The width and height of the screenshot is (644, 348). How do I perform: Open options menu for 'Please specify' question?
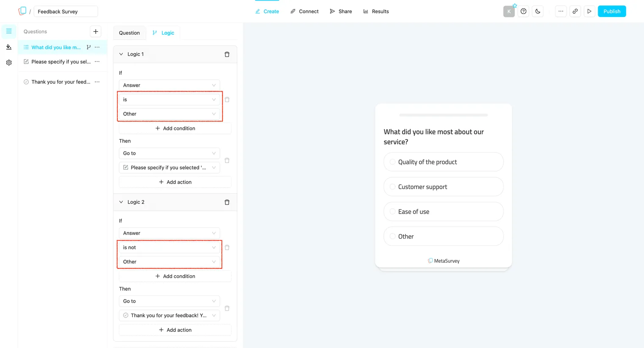[x=97, y=62]
